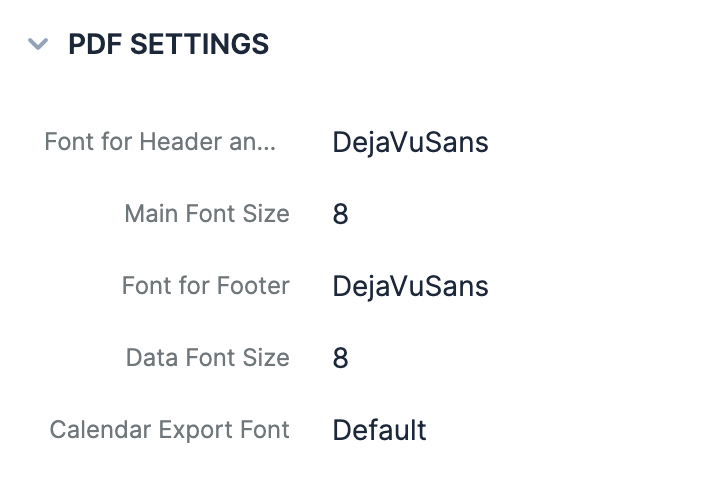Screen dimensions: 722x498
Task: Open the Font for Header DejaVuSans value
Action: [x=410, y=142]
